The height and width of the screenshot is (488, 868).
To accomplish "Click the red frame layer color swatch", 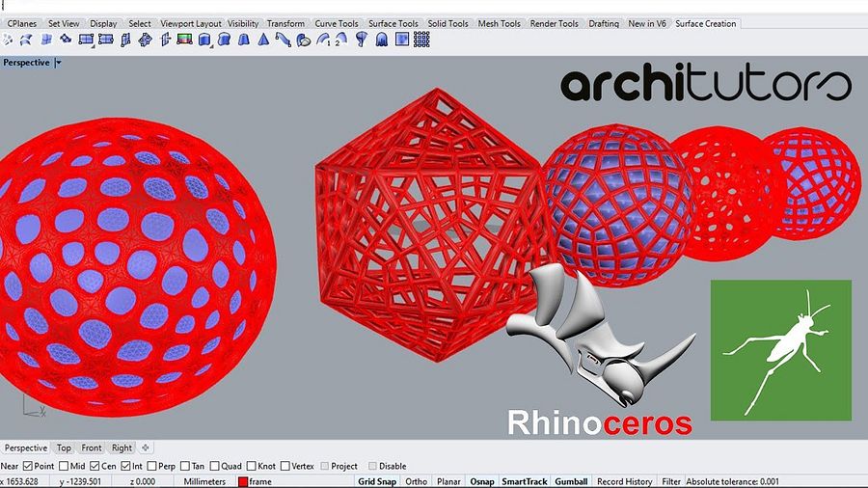I will coord(242,482).
